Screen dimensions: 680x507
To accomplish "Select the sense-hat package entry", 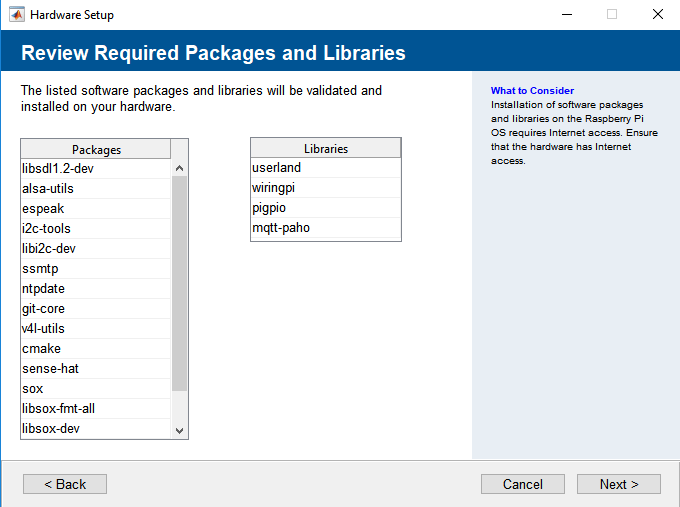I will (x=96, y=369).
